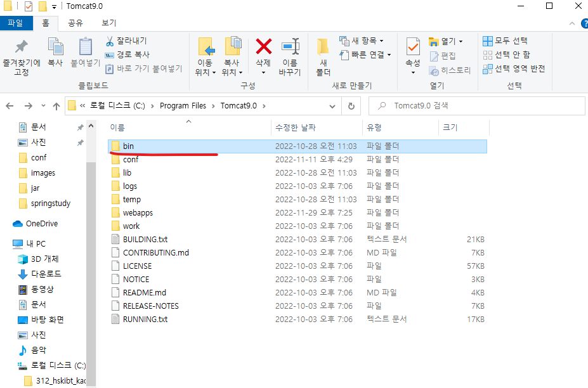Select the RUNNING.txt file
588x388 pixels.
tap(297, 320)
